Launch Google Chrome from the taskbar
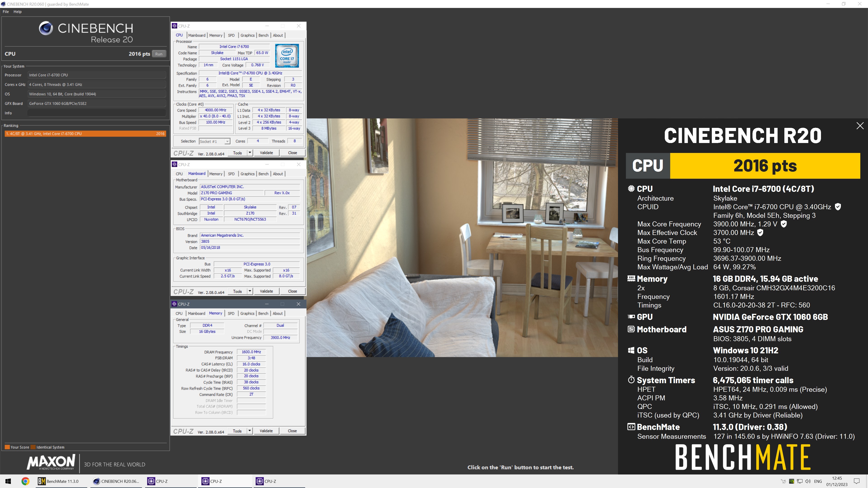The image size is (868, 488). click(25, 481)
